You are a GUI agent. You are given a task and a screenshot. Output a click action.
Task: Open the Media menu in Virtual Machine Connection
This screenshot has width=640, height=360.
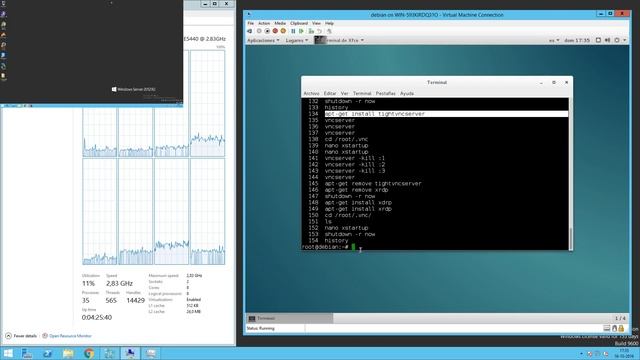(280, 23)
